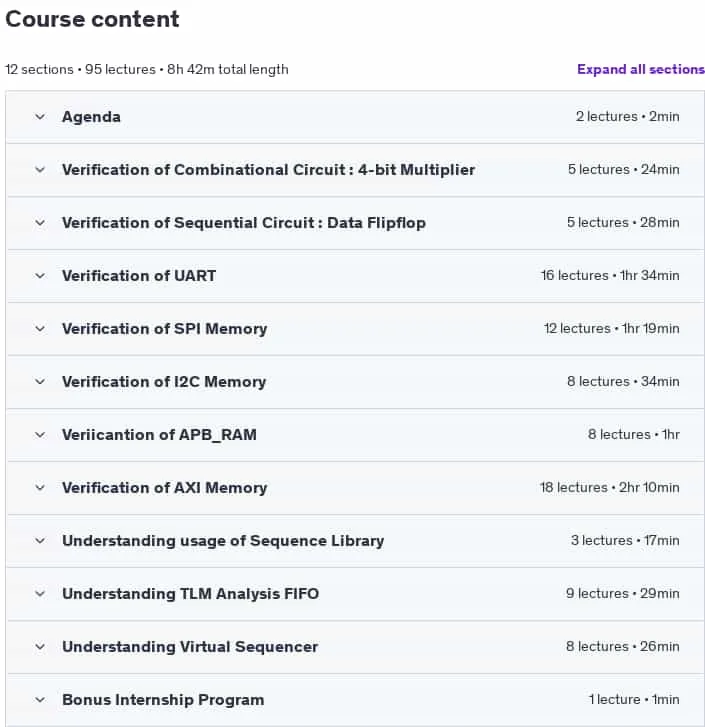Select Understanding Virtual Sequencer title
The image size is (705, 727).
click(190, 647)
